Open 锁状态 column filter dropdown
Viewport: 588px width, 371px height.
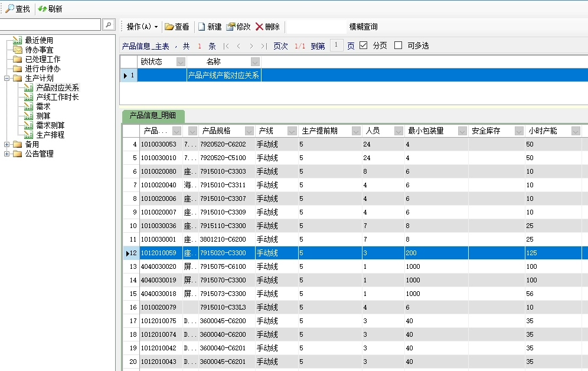(x=181, y=62)
